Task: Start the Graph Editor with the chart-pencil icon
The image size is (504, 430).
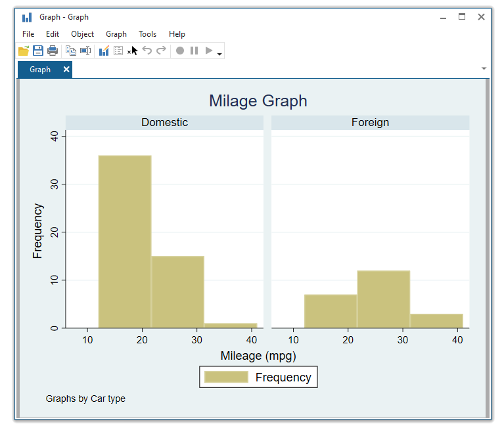Action: pyautogui.click(x=104, y=51)
